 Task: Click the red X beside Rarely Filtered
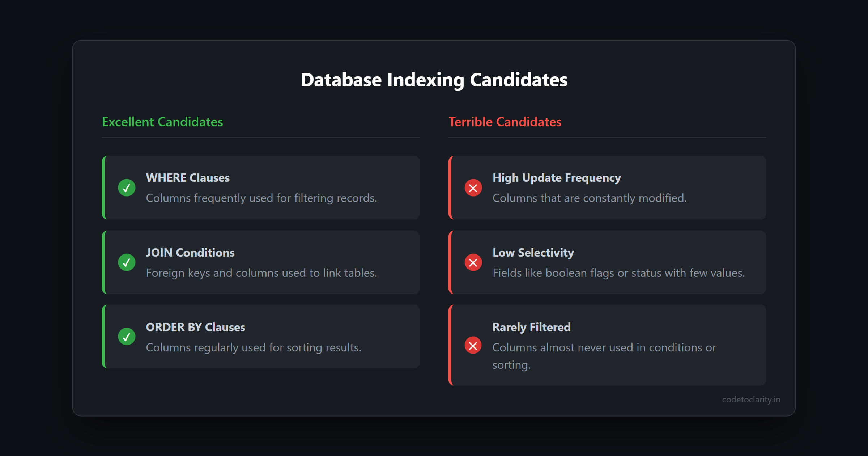[473, 346]
